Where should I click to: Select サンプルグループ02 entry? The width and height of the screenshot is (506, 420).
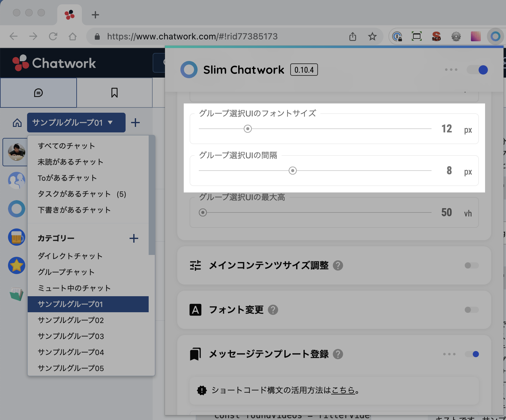(x=88, y=320)
